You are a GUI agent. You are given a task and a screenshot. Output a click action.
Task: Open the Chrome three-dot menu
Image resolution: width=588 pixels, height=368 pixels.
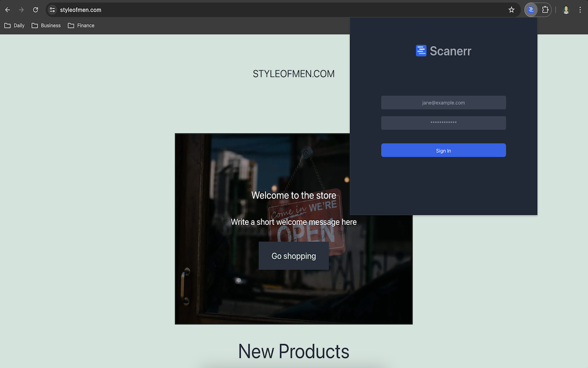point(580,10)
